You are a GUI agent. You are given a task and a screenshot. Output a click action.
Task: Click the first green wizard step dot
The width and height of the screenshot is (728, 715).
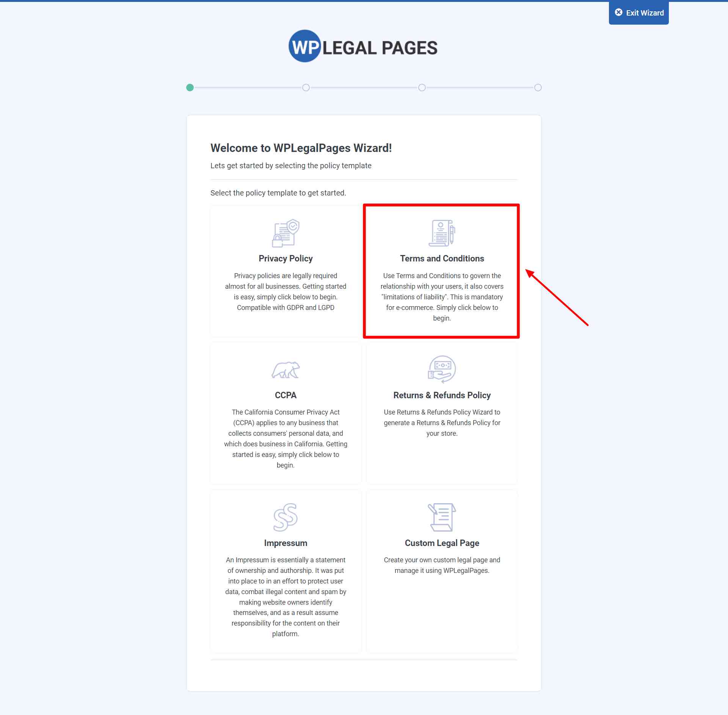(190, 88)
